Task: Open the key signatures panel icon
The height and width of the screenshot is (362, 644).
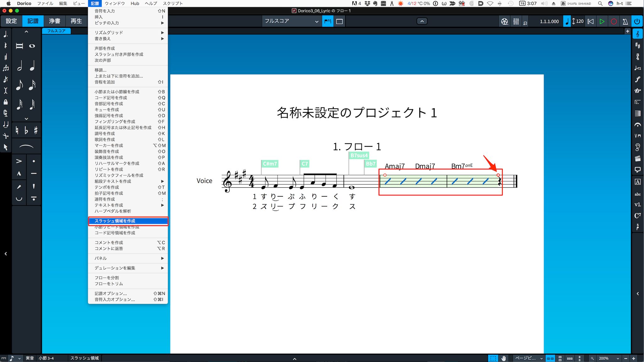Action: (637, 45)
